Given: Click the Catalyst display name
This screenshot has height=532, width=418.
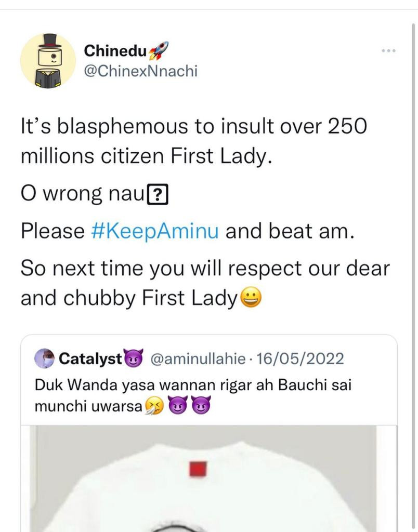Looking at the screenshot, I should pos(90,358).
